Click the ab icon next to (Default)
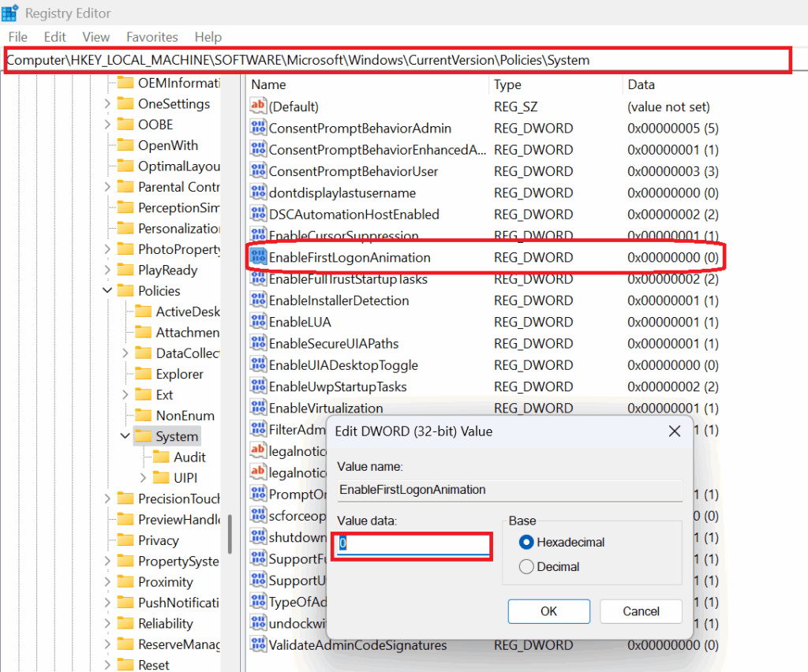Screen dimensions: 808x672 [257, 106]
